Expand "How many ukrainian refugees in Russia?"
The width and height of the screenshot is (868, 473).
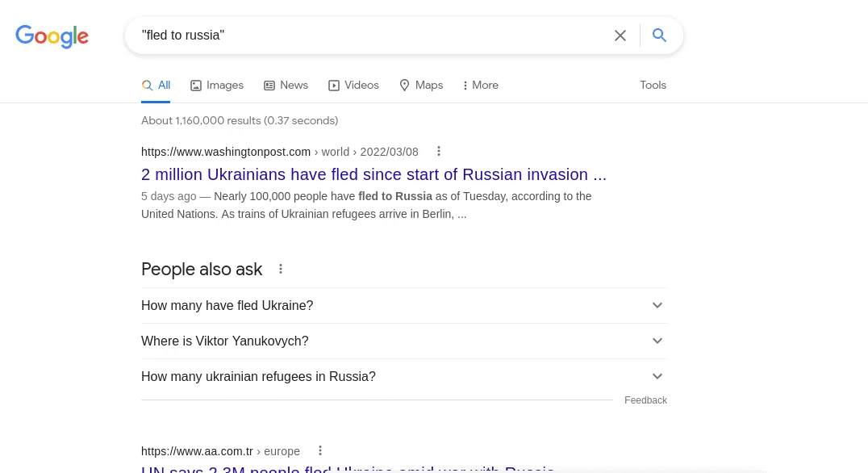coord(404,377)
